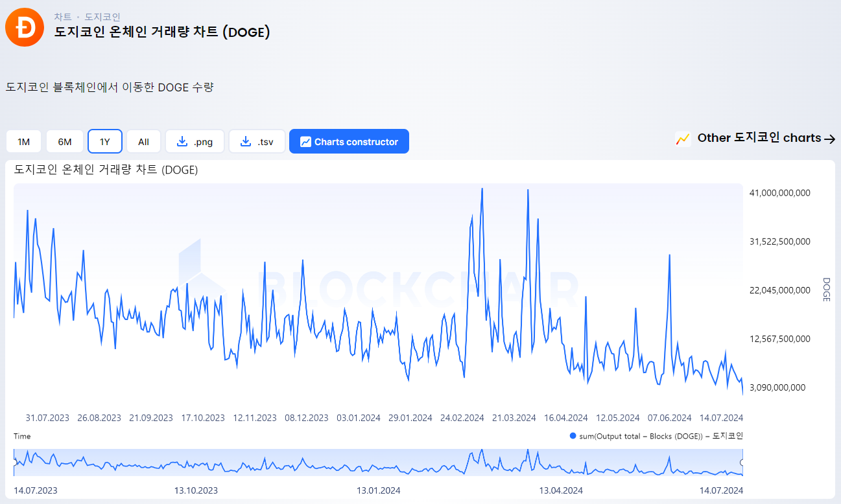Toggle the sum(Output total) legend series

click(656, 436)
